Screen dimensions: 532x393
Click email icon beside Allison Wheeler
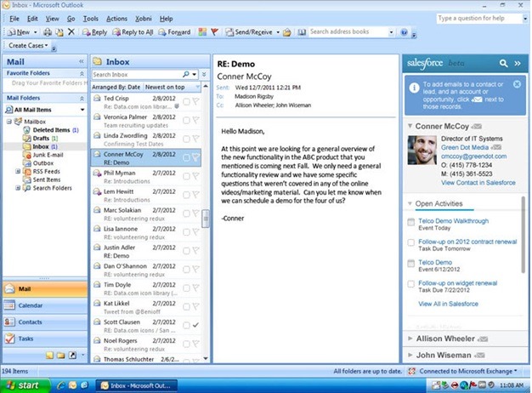click(x=483, y=339)
